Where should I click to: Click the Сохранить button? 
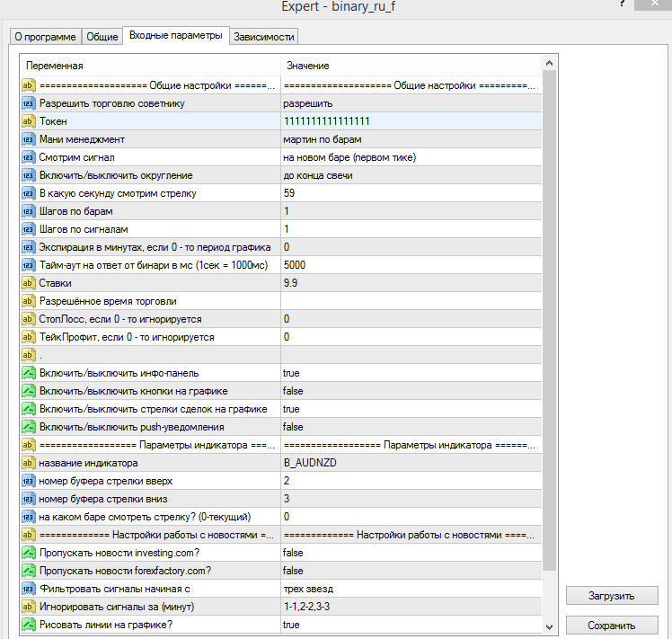click(612, 626)
